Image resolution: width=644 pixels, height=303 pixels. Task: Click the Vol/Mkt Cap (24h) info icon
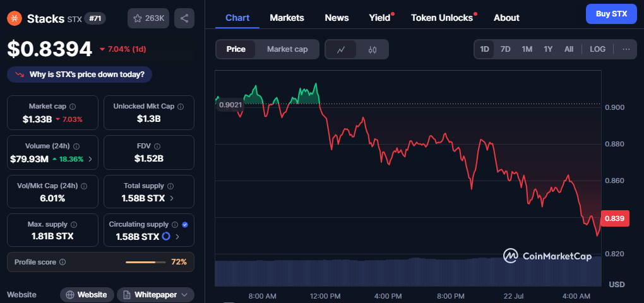84,186
